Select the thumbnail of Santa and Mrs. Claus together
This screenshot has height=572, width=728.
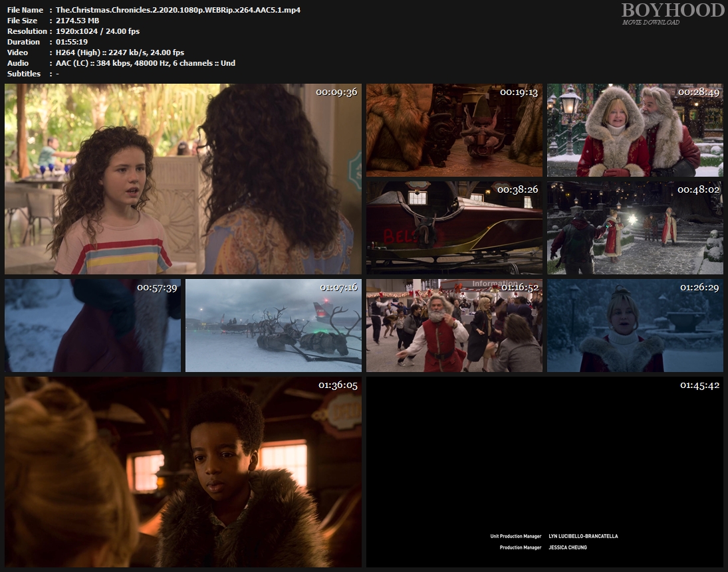pyautogui.click(x=635, y=130)
